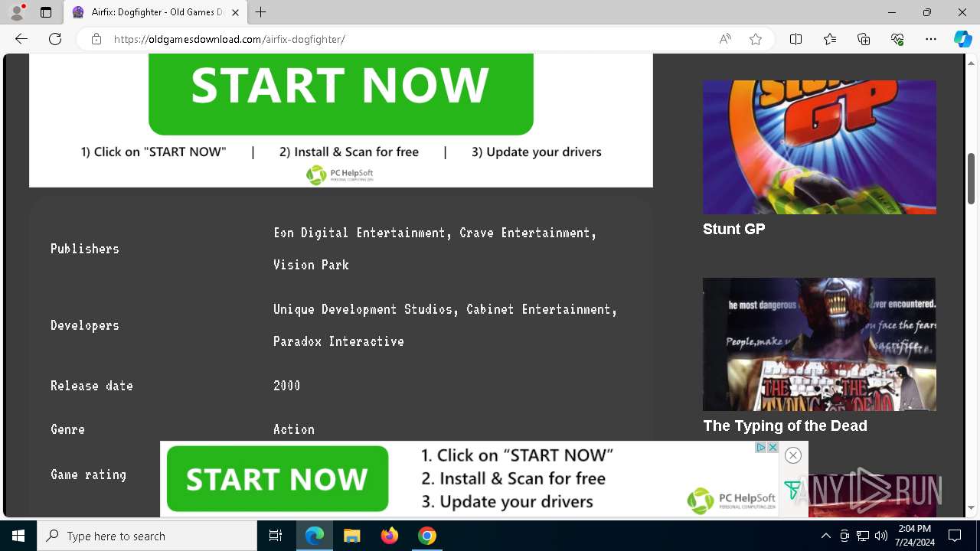Image resolution: width=980 pixels, height=551 pixels.
Task: Open The Typing of the Dead thumbnail
Action: pos(819,344)
